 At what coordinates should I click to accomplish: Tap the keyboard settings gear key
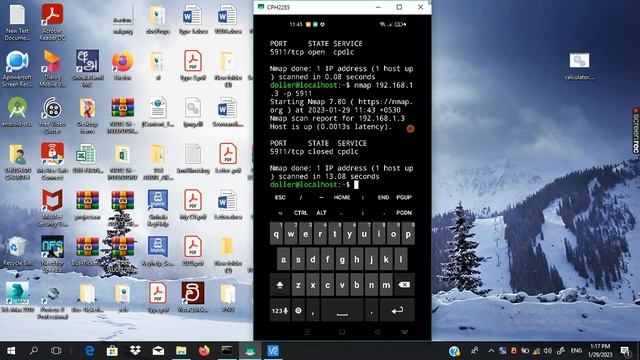click(x=298, y=311)
